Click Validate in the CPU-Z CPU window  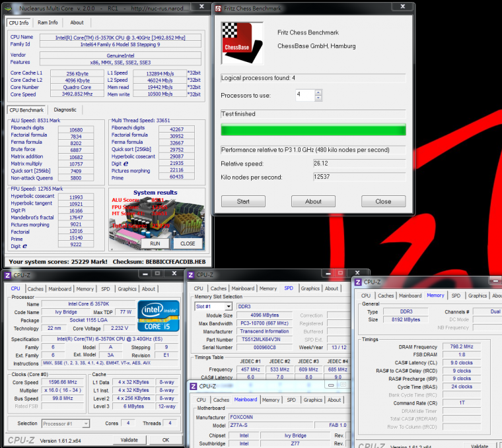click(x=129, y=439)
